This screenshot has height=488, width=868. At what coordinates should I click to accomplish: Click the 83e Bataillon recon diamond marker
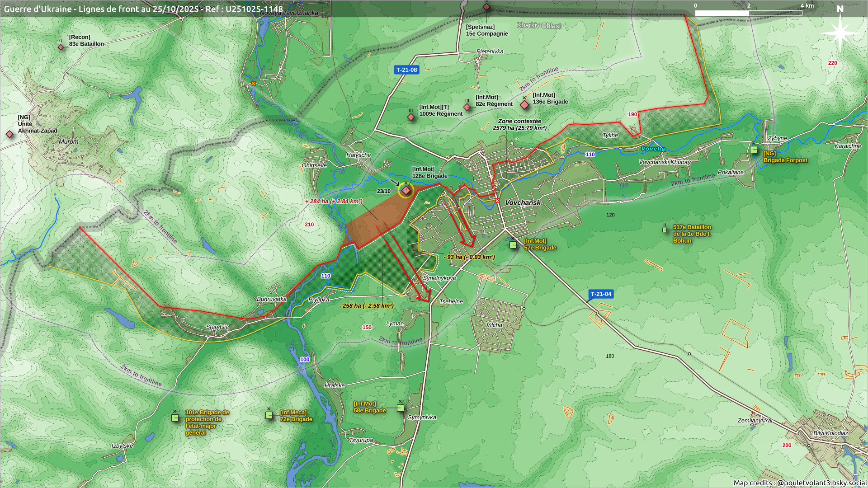pyautogui.click(x=61, y=47)
